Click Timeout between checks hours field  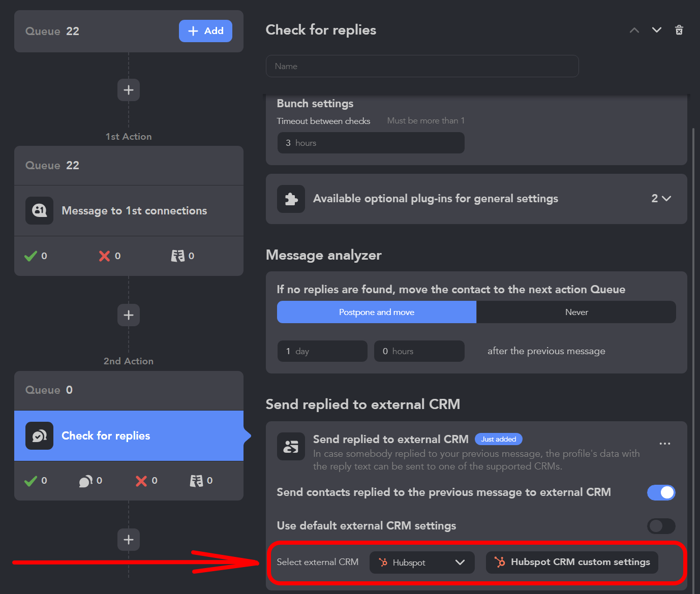click(371, 143)
